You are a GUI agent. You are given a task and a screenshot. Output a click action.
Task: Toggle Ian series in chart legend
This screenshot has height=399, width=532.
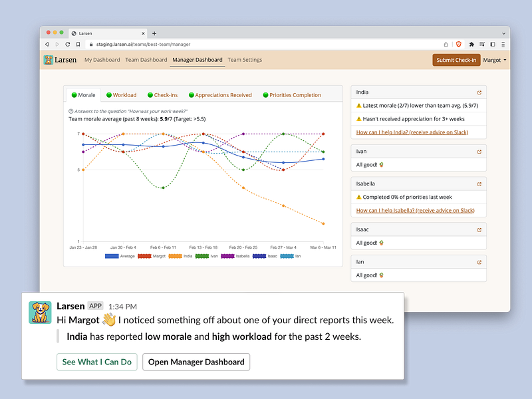click(x=291, y=256)
